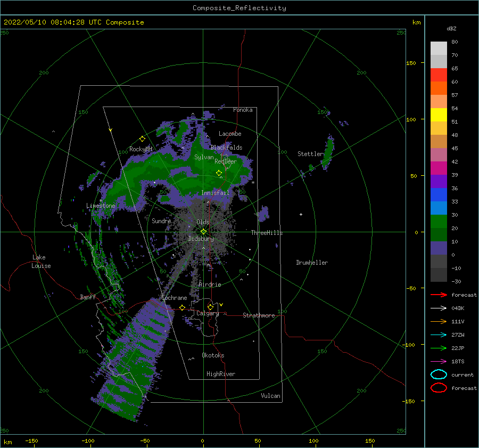Click the Airdrie city label
The width and height of the screenshot is (479, 448).
tap(210, 284)
